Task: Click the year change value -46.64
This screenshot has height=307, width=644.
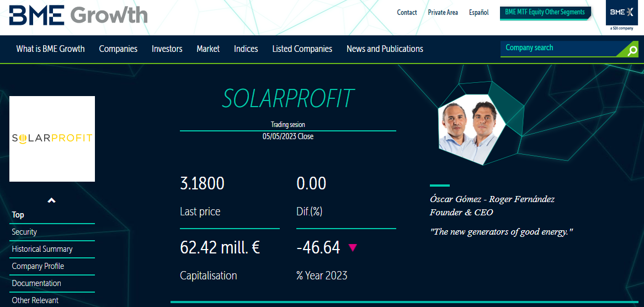Action: tap(318, 247)
